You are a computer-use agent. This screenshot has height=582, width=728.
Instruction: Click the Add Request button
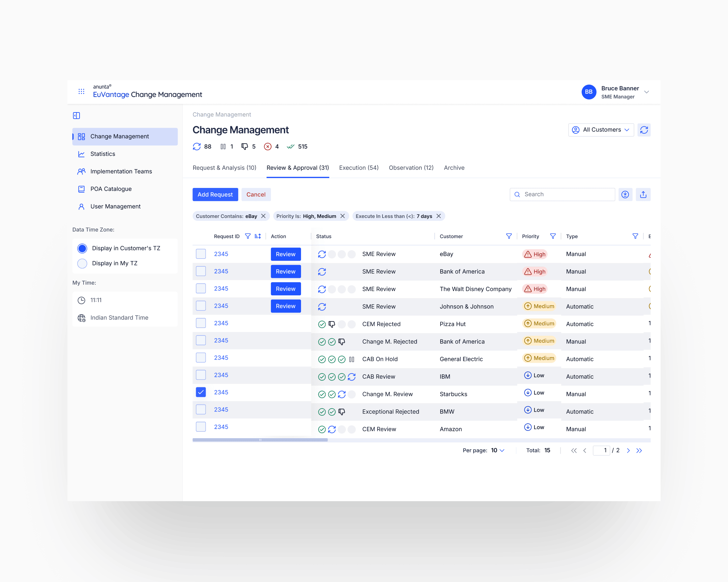215,194
